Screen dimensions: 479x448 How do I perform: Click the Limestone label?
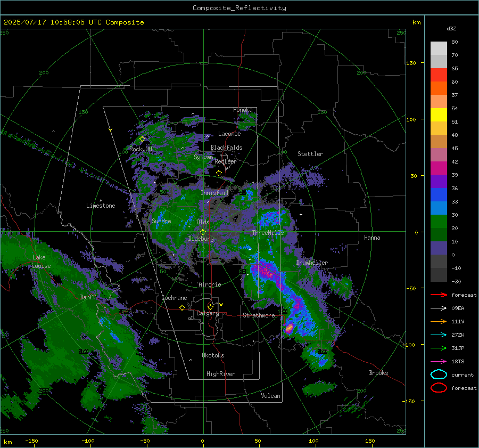click(x=101, y=206)
